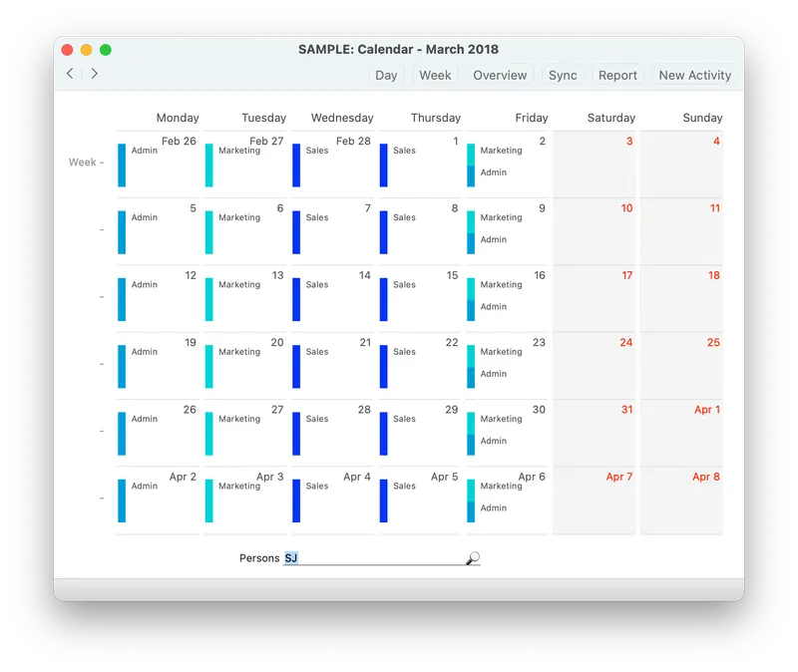Click the Sync button

pyautogui.click(x=563, y=76)
